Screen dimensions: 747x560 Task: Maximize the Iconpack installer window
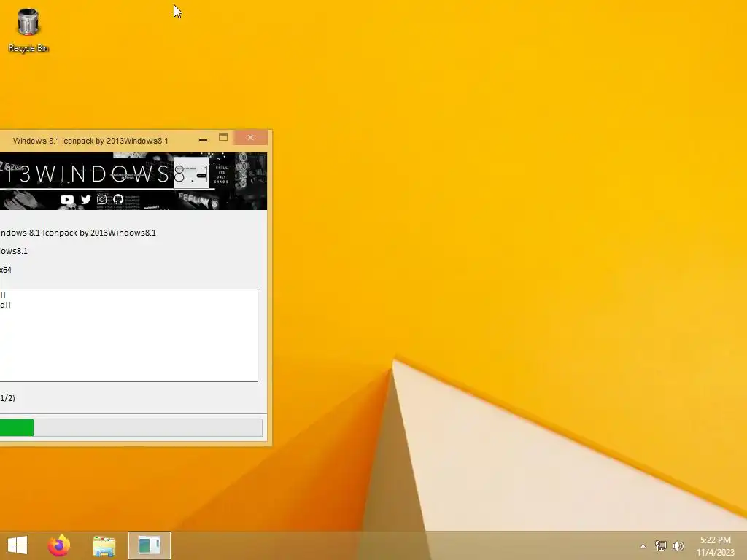pos(223,138)
